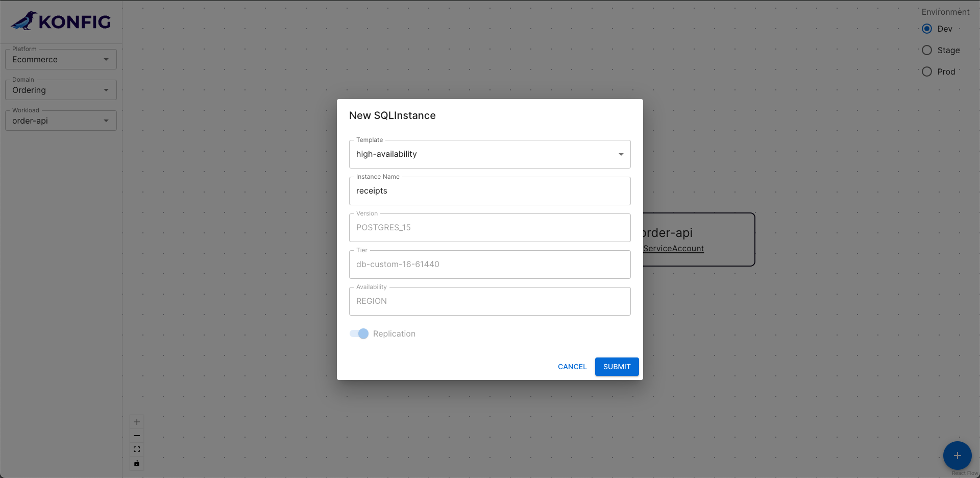Click the fit view control icon
This screenshot has width=980, height=478.
click(x=137, y=449)
